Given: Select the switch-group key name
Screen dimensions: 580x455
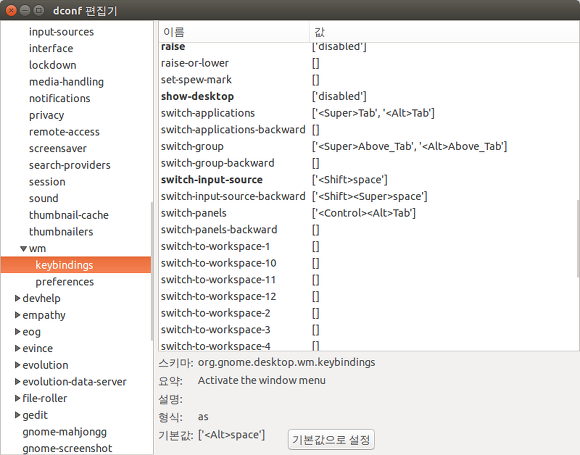Looking at the screenshot, I should (x=192, y=146).
